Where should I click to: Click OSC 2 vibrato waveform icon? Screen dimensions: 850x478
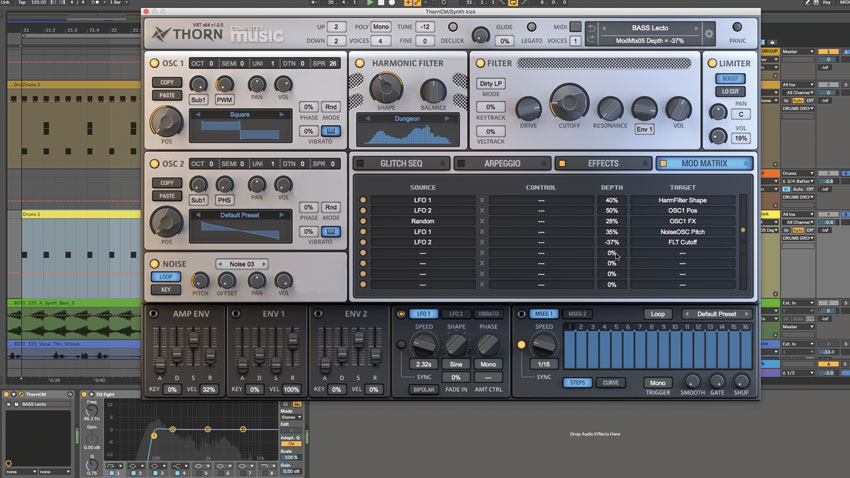(331, 231)
